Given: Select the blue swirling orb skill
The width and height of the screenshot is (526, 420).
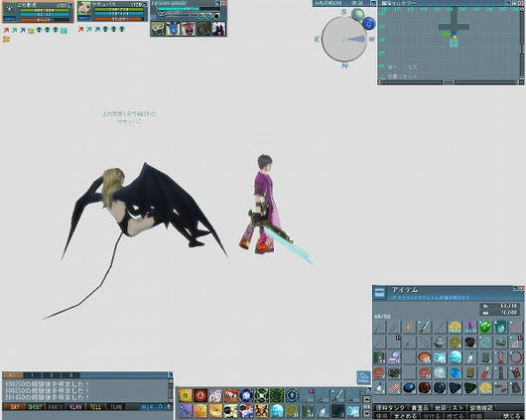Looking at the screenshot, I should tap(246, 395).
